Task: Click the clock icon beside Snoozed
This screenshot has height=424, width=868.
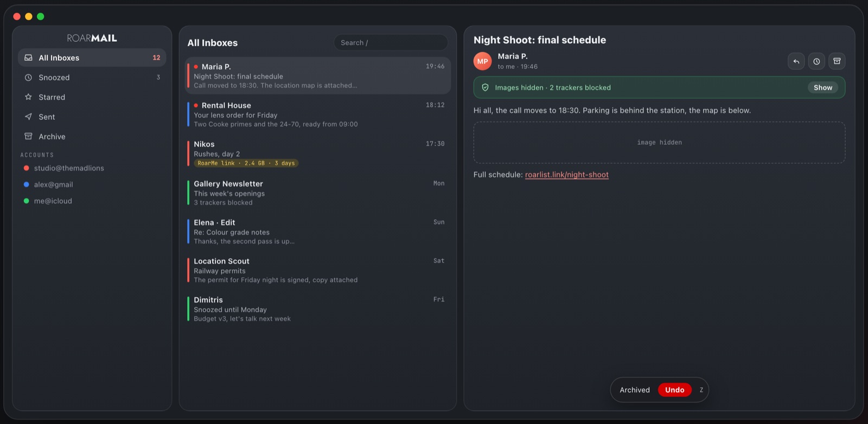Action: (x=28, y=78)
